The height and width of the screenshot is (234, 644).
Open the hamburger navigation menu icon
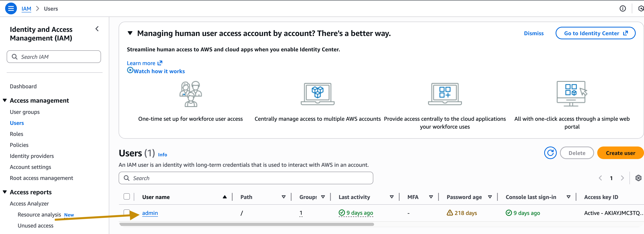pyautogui.click(x=11, y=8)
